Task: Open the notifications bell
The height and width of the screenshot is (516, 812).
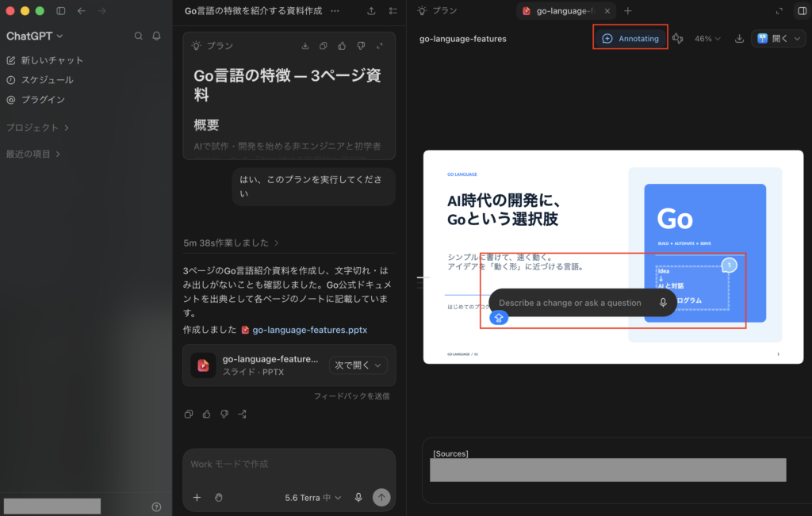Action: [156, 36]
